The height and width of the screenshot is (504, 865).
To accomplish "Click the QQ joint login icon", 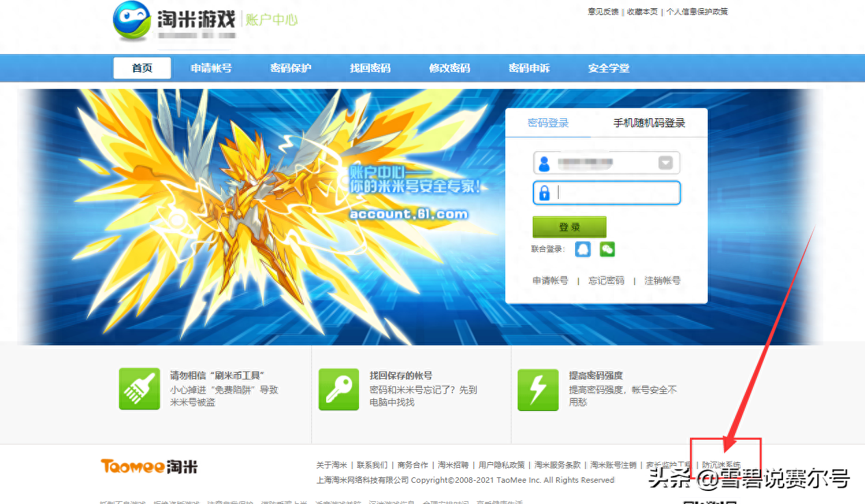I will click(x=583, y=249).
